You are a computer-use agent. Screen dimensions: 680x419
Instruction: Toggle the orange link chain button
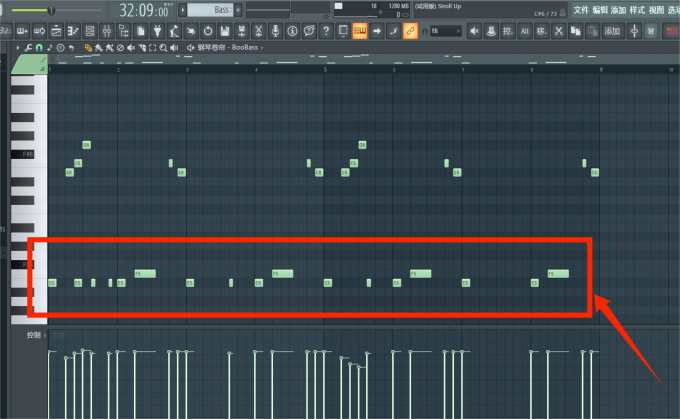pyautogui.click(x=410, y=30)
